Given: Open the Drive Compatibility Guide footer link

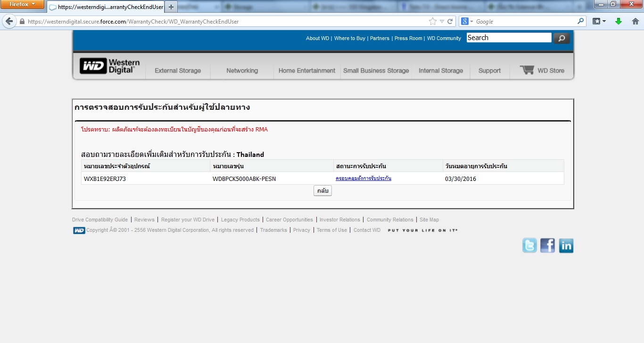Looking at the screenshot, I should 100,220.
